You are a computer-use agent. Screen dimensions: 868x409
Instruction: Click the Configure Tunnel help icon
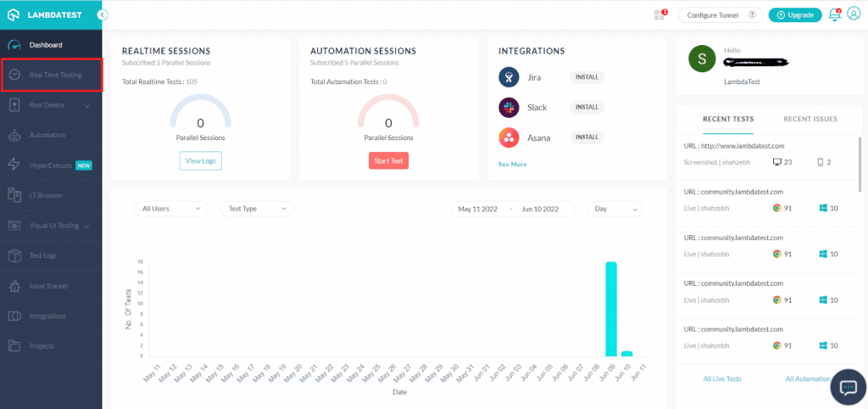pyautogui.click(x=752, y=15)
